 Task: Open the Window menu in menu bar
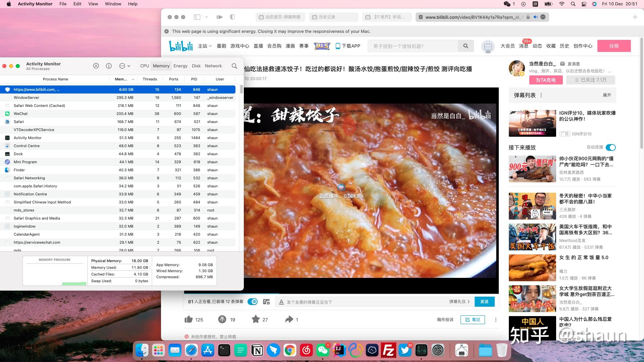coord(113,4)
